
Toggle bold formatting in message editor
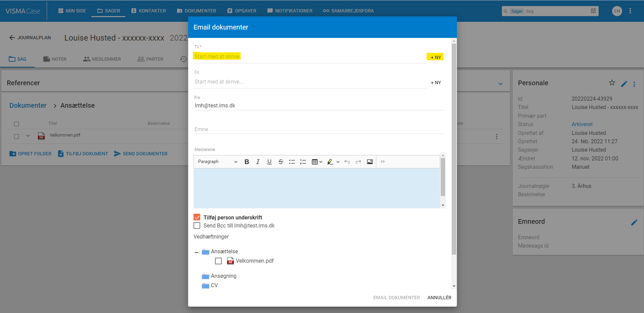tap(247, 162)
